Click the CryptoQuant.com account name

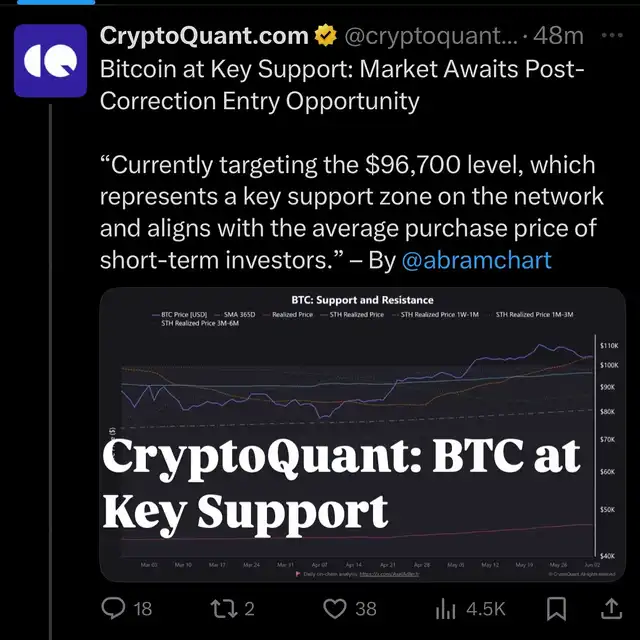pyautogui.click(x=204, y=37)
